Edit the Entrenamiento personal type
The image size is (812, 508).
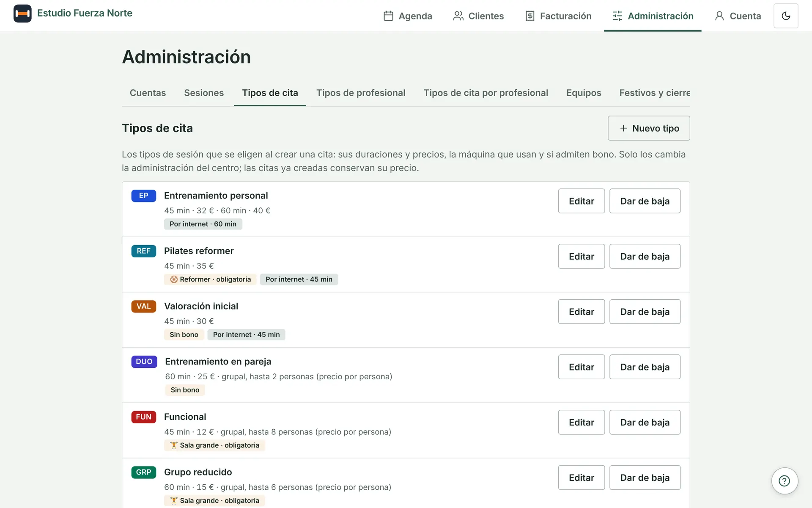pos(582,201)
